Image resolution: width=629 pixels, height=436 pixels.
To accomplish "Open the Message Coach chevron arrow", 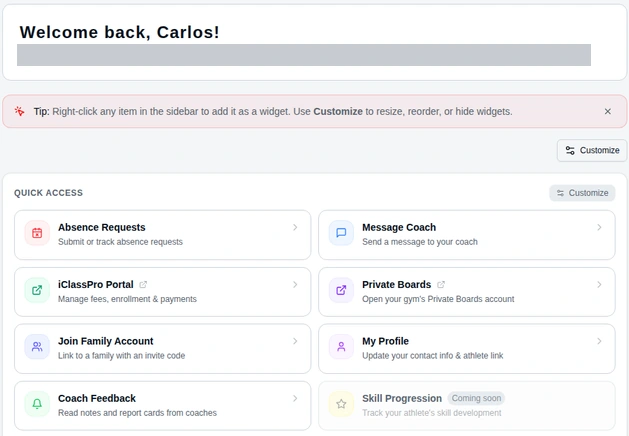I will [599, 227].
